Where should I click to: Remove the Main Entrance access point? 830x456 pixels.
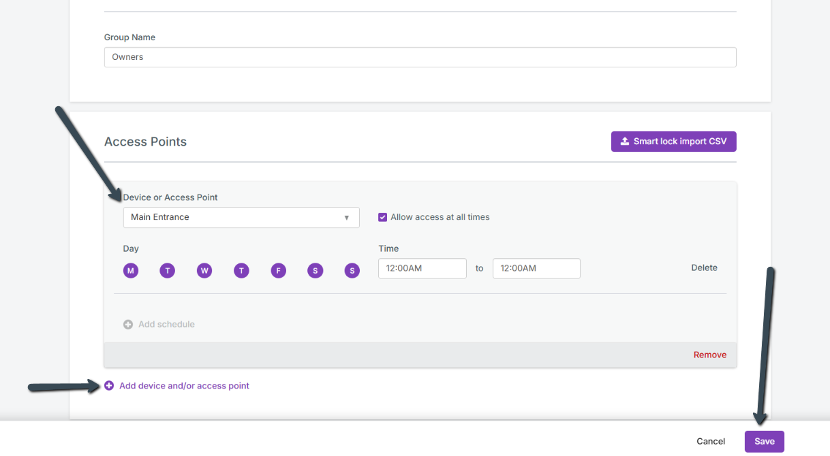click(x=710, y=355)
